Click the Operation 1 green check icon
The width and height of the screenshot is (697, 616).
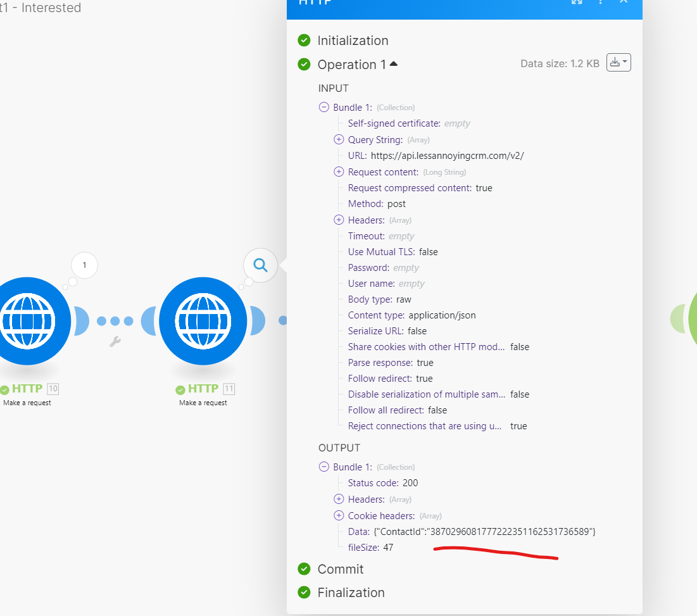pos(304,65)
